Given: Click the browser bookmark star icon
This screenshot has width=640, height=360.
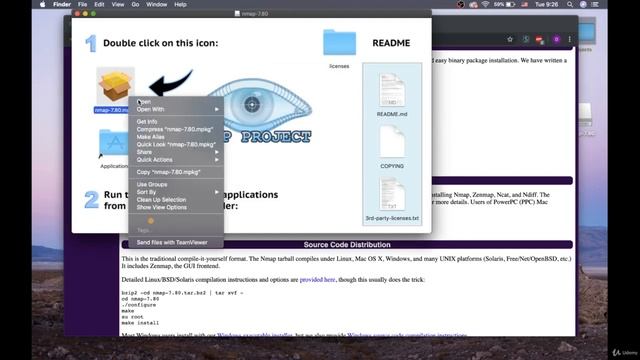Looking at the screenshot, I should 510,39.
